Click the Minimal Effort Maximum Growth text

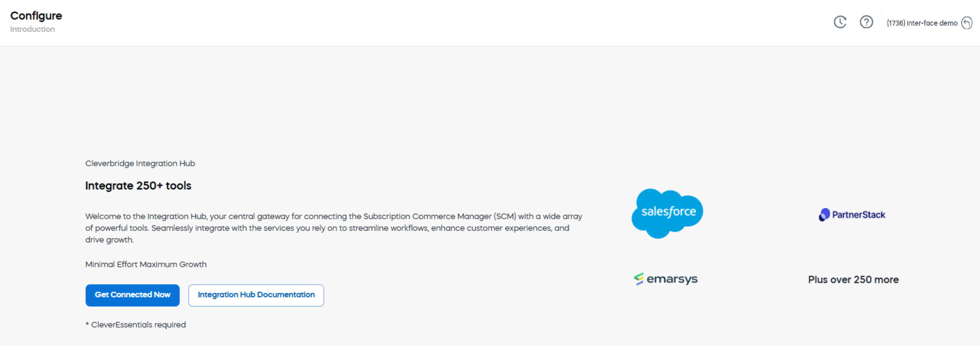146,264
